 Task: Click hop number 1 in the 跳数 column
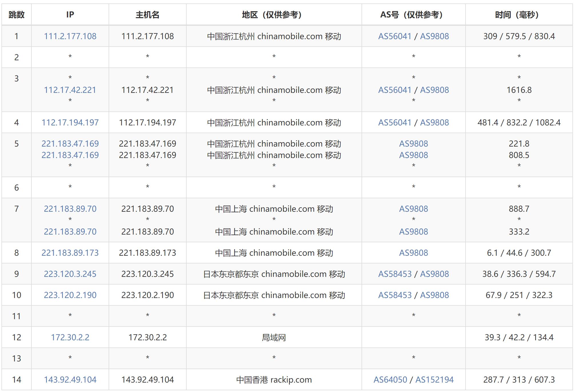[17, 36]
